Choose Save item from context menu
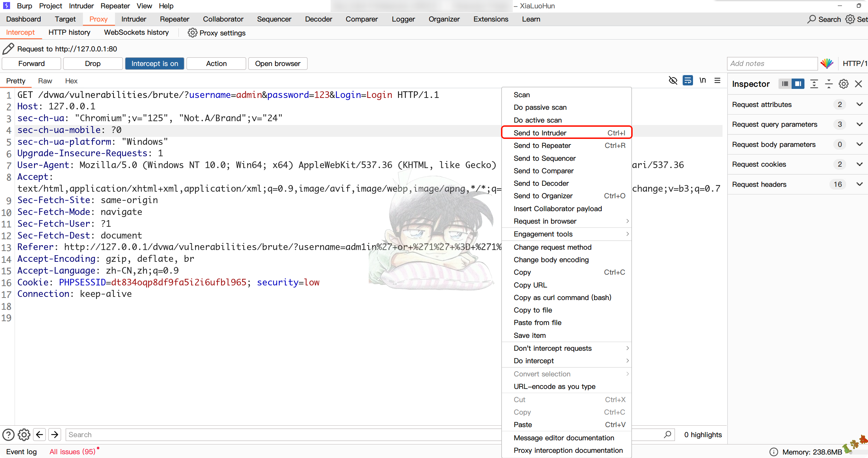 tap(566, 335)
